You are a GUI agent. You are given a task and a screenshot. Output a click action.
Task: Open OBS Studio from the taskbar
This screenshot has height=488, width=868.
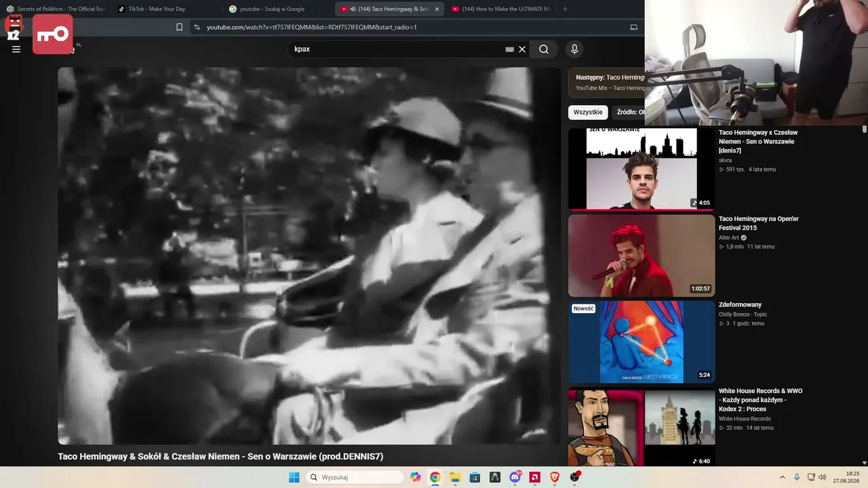click(x=575, y=477)
